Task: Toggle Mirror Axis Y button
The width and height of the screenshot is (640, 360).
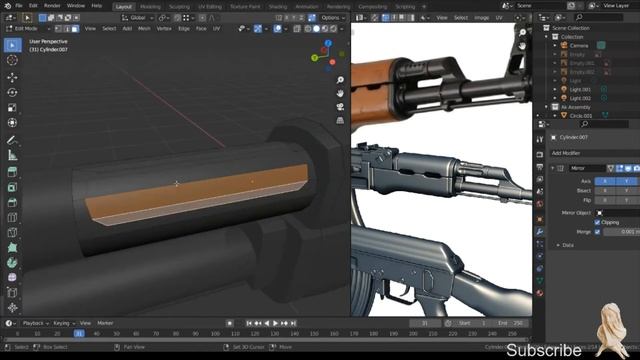Action: pos(627,181)
